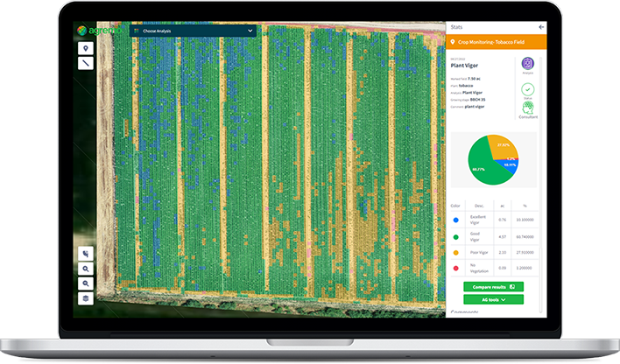This screenshot has height=364, width=620.
Task: Select the location pin marker tool
Action: click(86, 48)
